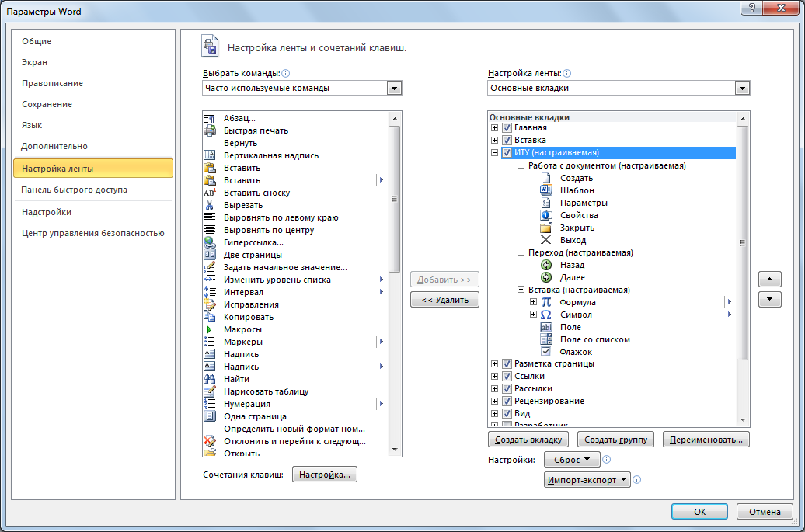Click the Вертикальная надпись icon

(210, 155)
